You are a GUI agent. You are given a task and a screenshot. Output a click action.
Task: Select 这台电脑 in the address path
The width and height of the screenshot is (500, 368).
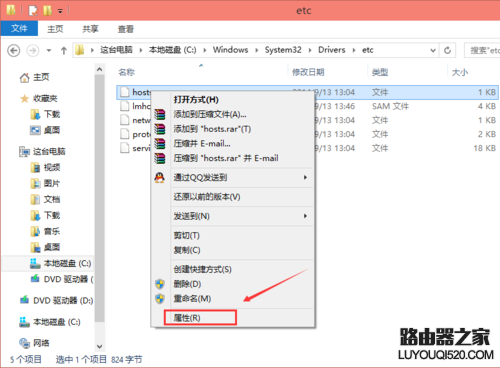coord(116,50)
